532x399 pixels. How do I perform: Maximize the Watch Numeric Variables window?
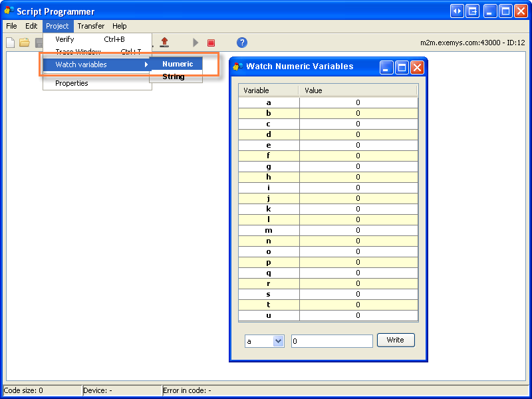[x=402, y=67]
